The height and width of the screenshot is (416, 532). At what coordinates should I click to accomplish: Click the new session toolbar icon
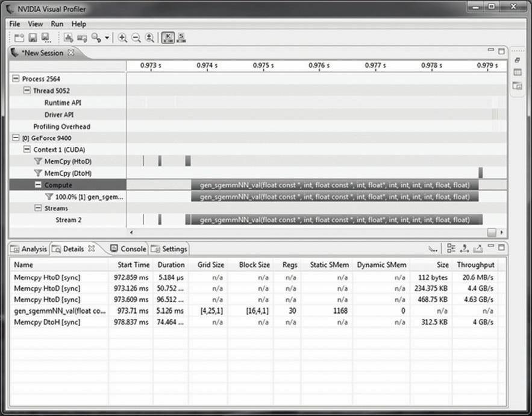19,37
